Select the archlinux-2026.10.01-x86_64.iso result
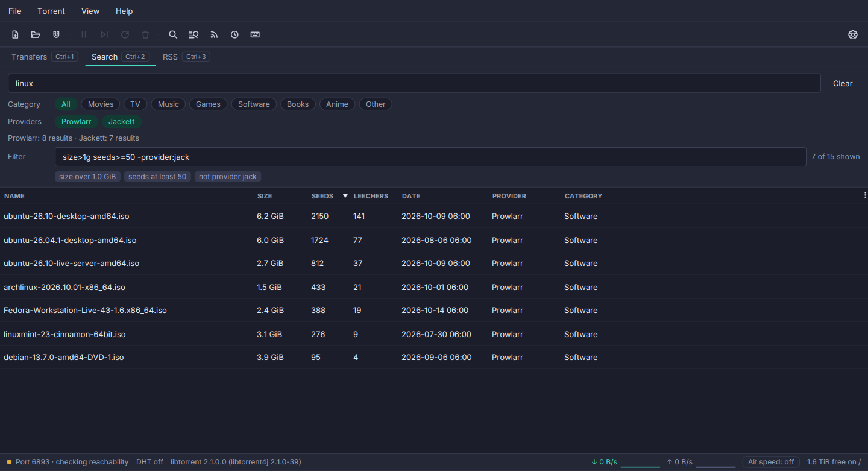Screen dimensions: 868x471 [x=434, y=287]
